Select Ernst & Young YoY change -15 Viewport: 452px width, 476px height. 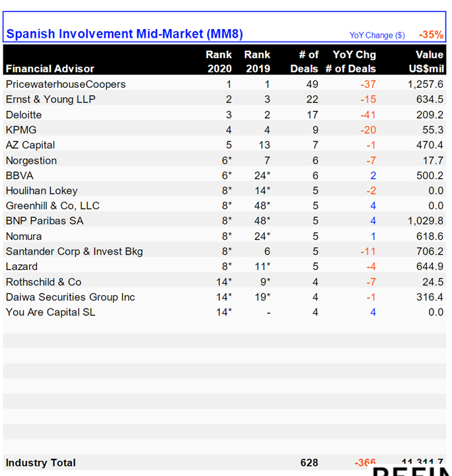tap(368, 99)
